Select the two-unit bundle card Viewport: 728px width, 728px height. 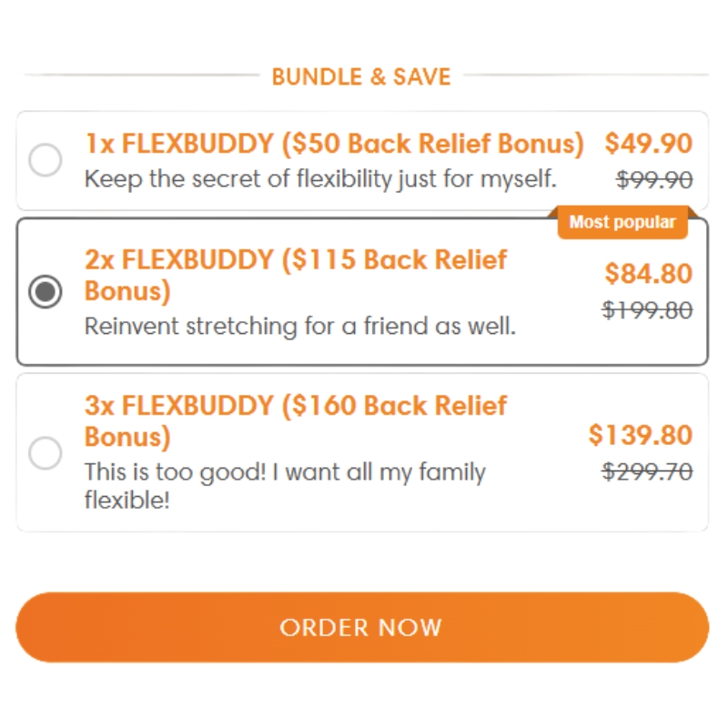click(x=364, y=291)
